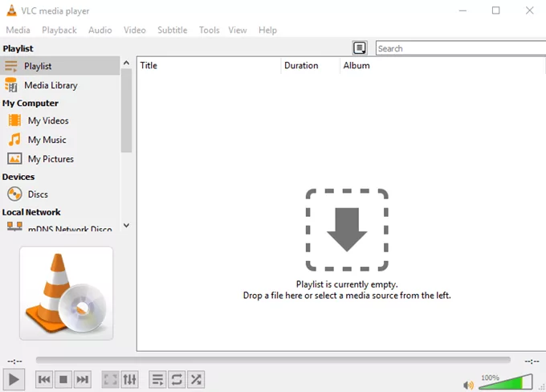
Task: Stop playback with the stop button
Action: (63, 379)
